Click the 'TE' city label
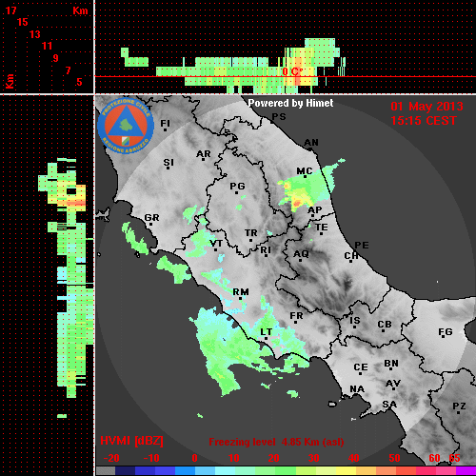Viewport: 476px width, 476px height. coord(322,228)
